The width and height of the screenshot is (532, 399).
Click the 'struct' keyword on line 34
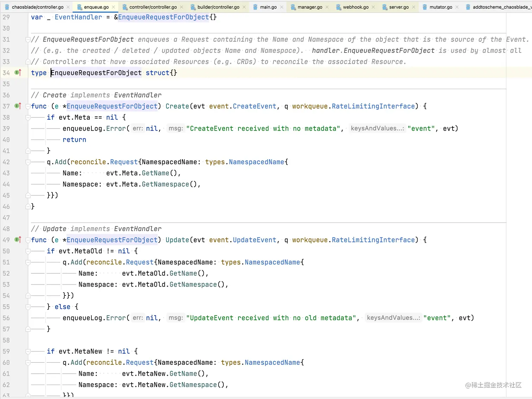click(x=158, y=73)
